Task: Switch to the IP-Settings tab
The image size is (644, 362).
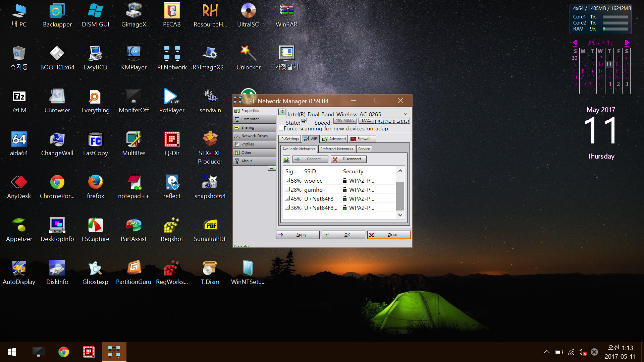Action: tap(289, 139)
